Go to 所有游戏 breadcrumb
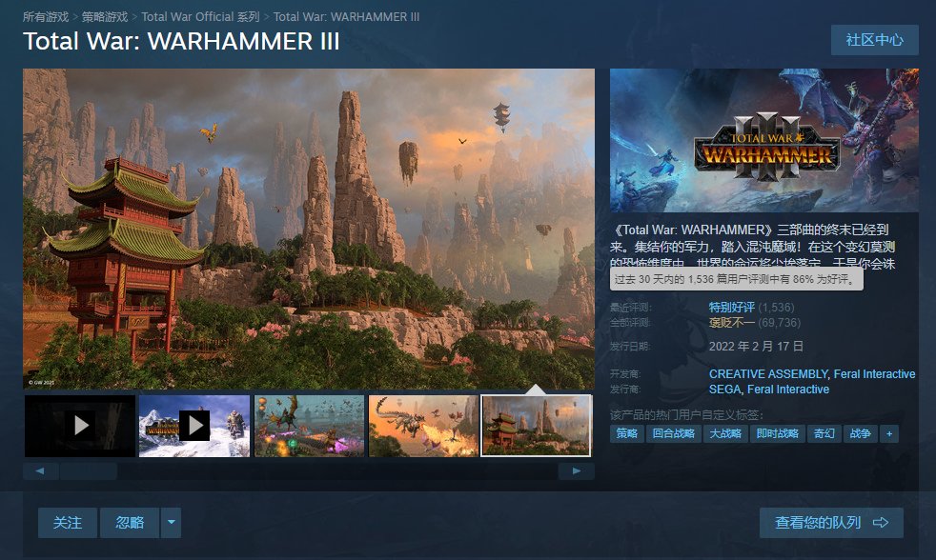The image size is (936, 560). pos(46,17)
